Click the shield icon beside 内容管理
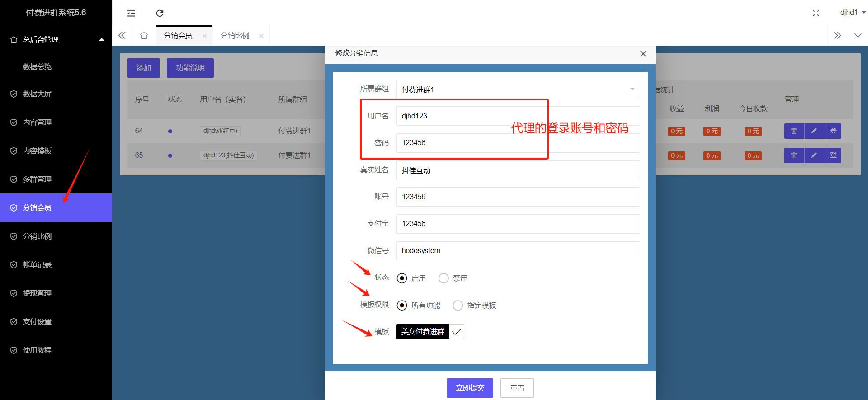Viewport: 868px width, 400px height. [x=14, y=122]
